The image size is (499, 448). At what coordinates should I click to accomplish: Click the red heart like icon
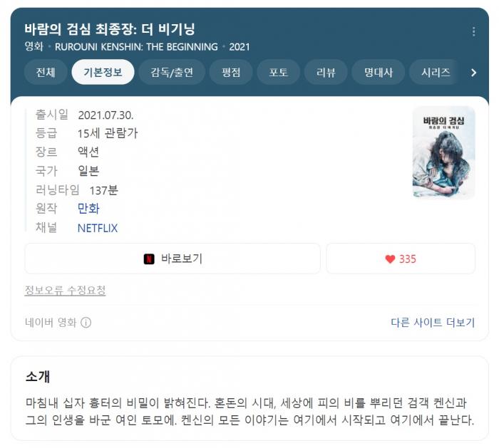(390, 259)
